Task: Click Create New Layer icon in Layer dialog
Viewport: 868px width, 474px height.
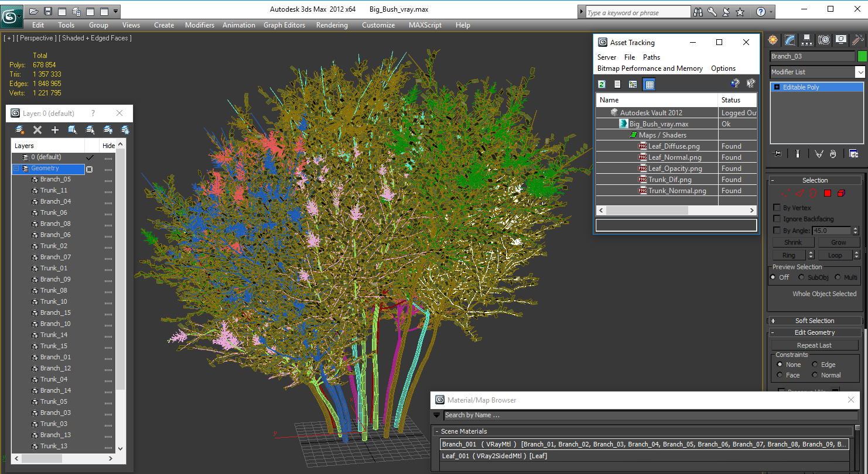Action: tap(20, 130)
